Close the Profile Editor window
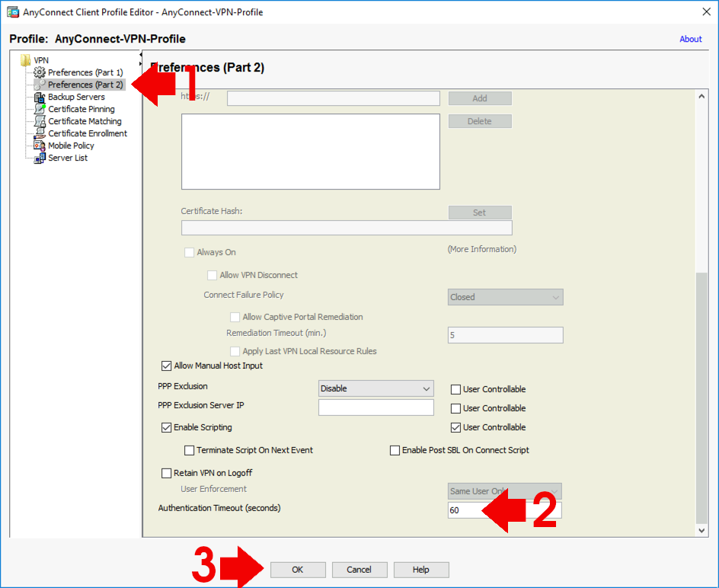Image resolution: width=719 pixels, height=588 pixels. click(x=707, y=12)
